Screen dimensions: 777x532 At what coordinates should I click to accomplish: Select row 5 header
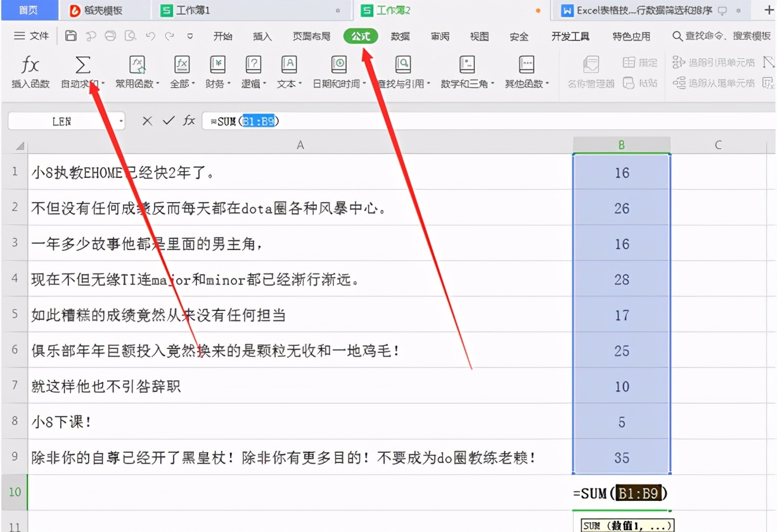[15, 315]
